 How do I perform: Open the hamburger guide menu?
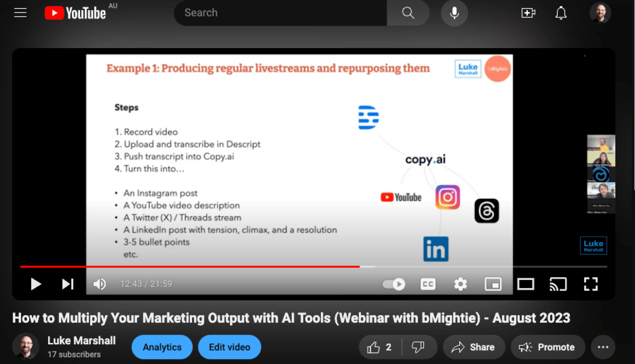coord(20,13)
